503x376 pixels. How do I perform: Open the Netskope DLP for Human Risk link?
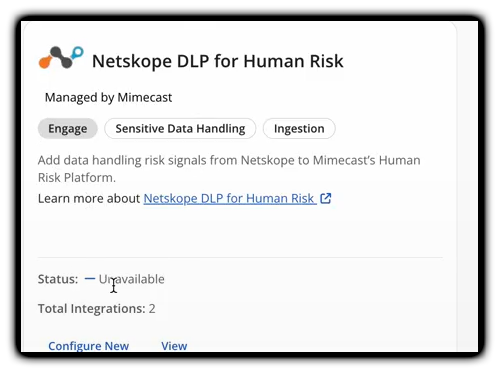(x=230, y=198)
